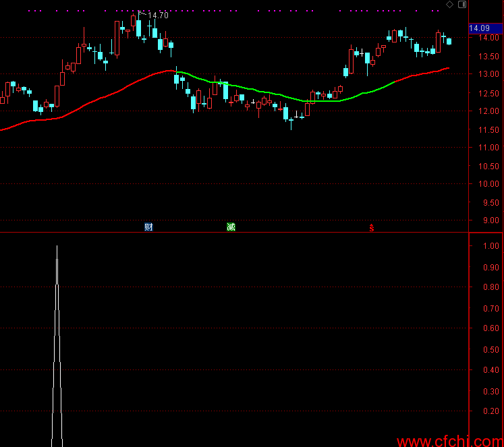This screenshot has height=447, width=504.
Task: Select the last cyan candlestick on the right
Action: 449,41
